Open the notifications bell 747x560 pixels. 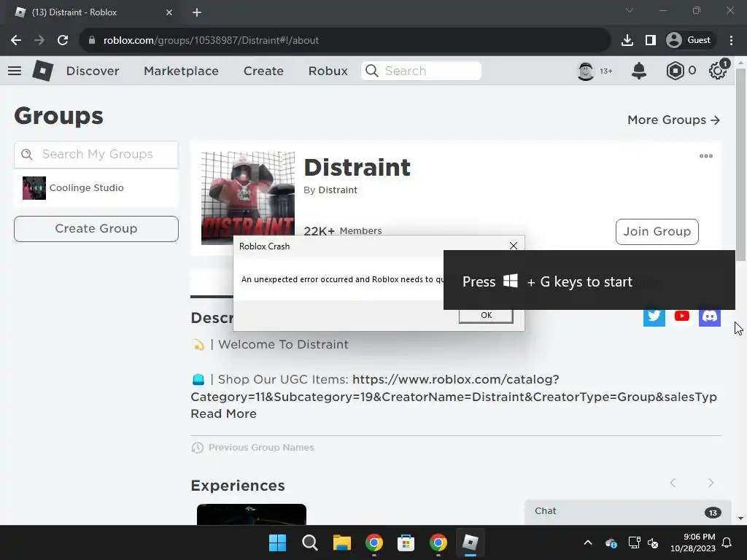(x=639, y=71)
